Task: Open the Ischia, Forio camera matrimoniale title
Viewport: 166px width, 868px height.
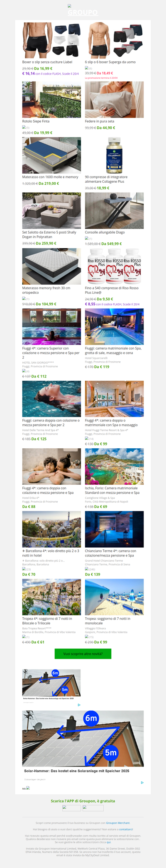Action: coord(112,490)
